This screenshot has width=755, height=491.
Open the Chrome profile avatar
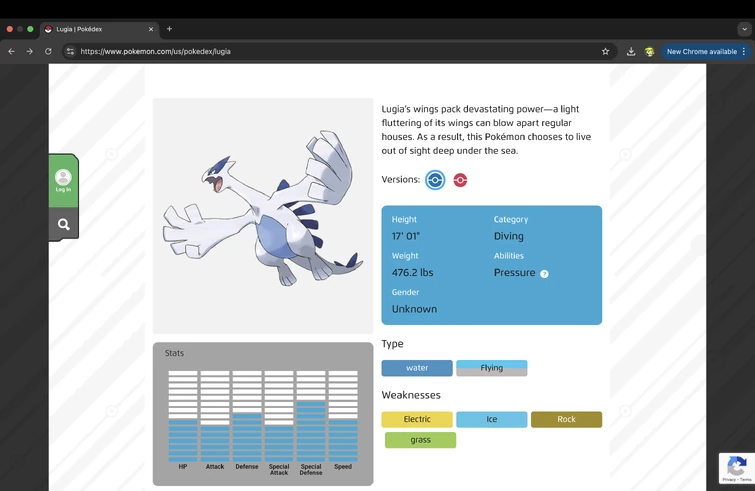click(x=650, y=52)
